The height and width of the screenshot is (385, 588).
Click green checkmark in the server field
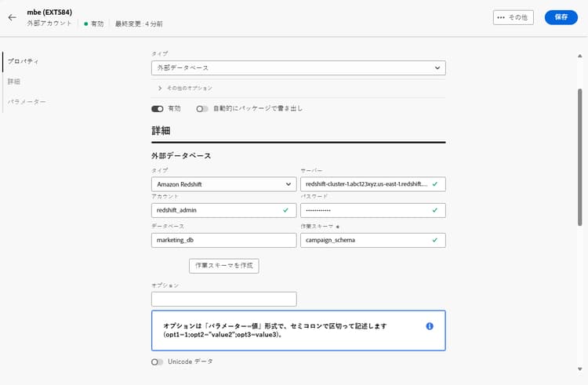435,184
